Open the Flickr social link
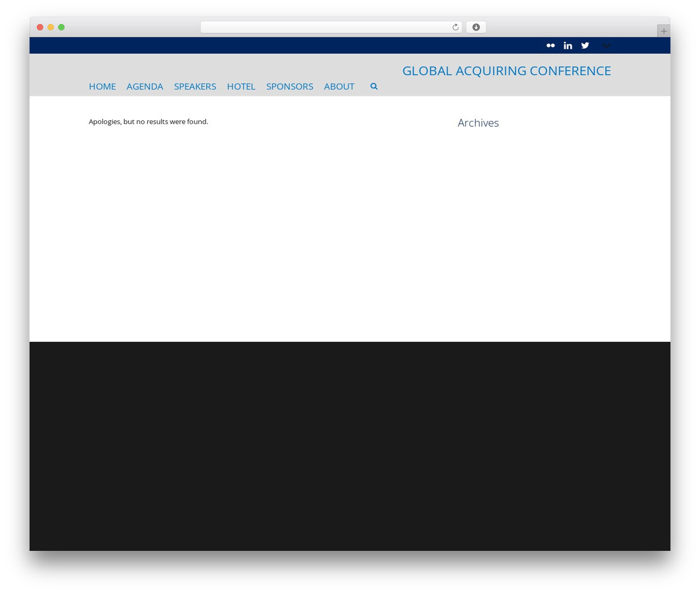The width and height of the screenshot is (700, 593). tap(551, 45)
